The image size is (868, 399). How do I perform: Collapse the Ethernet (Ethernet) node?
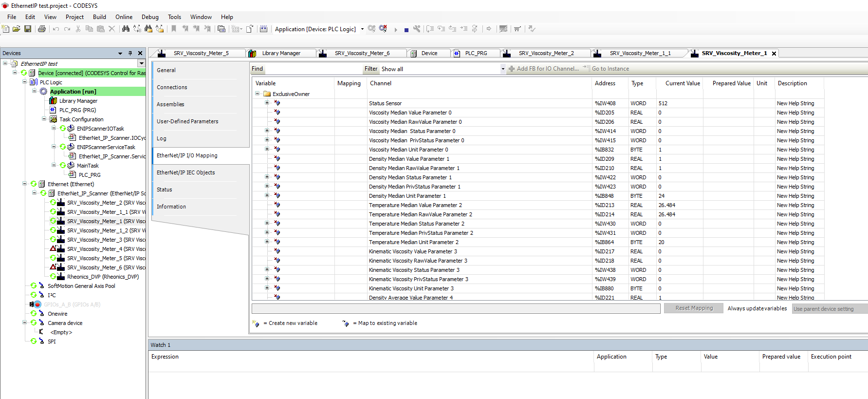click(25, 184)
